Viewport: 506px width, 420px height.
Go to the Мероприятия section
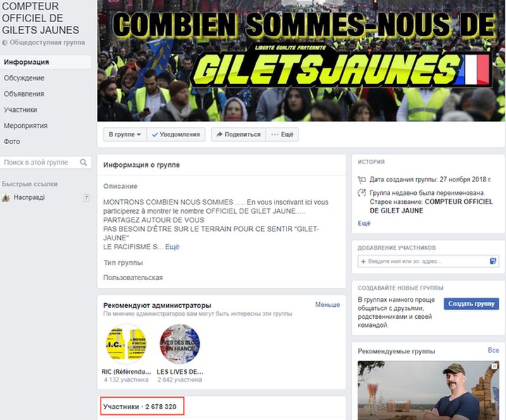tap(25, 126)
